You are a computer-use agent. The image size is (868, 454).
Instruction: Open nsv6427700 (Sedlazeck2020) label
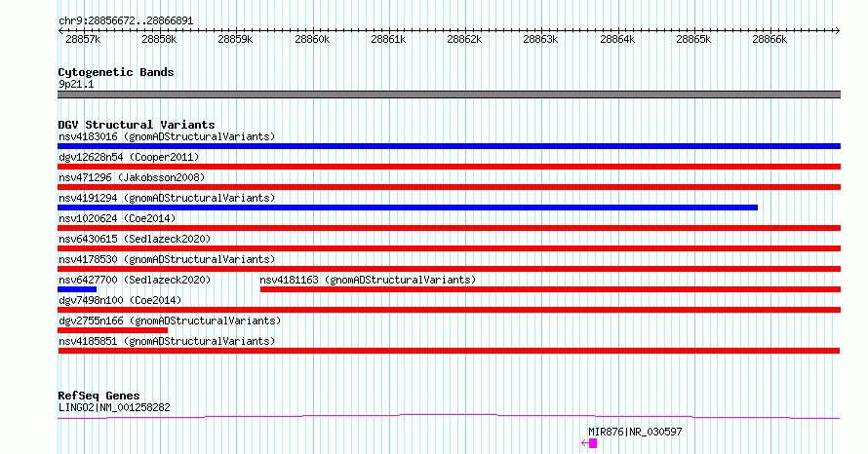point(135,280)
